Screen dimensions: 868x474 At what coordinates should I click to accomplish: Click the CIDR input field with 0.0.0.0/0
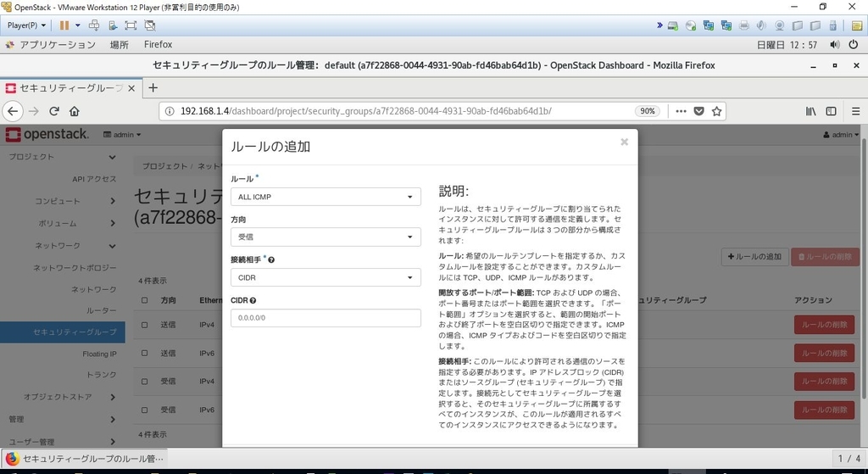[x=325, y=318]
